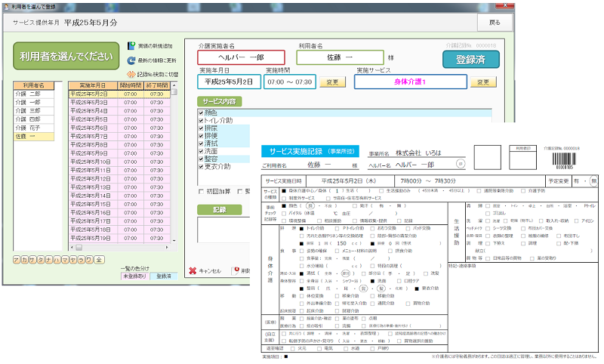
Task: Sort by the 実施年月日 column header
Action: coord(92,85)
